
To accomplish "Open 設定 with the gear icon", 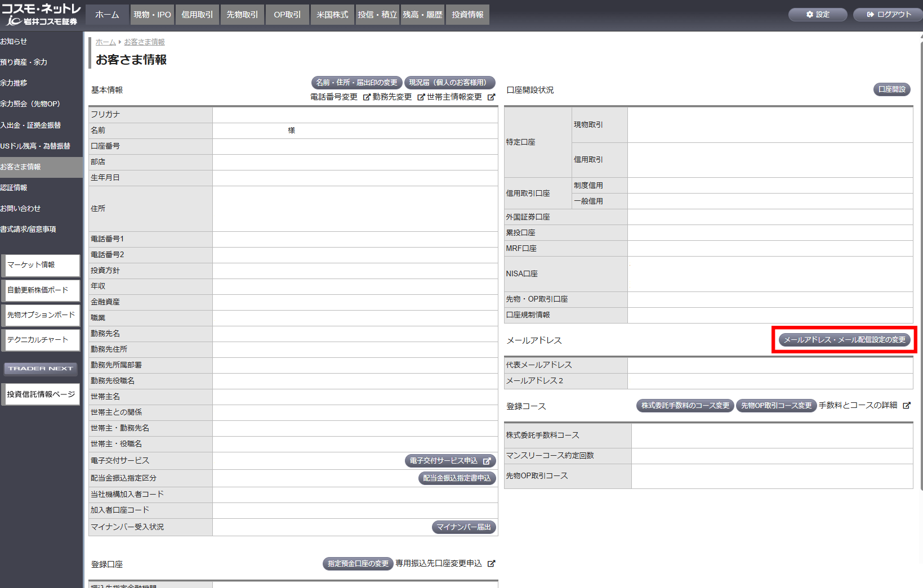I will [x=818, y=15].
